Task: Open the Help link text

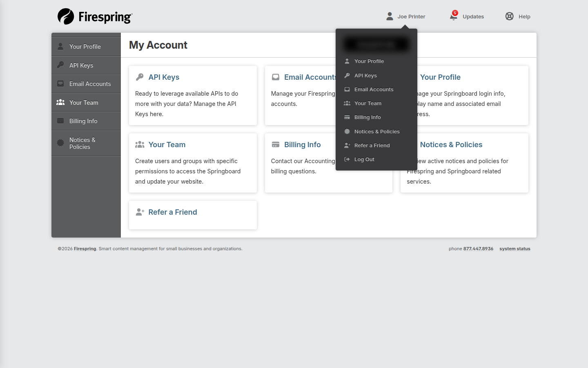Action: pos(524,17)
